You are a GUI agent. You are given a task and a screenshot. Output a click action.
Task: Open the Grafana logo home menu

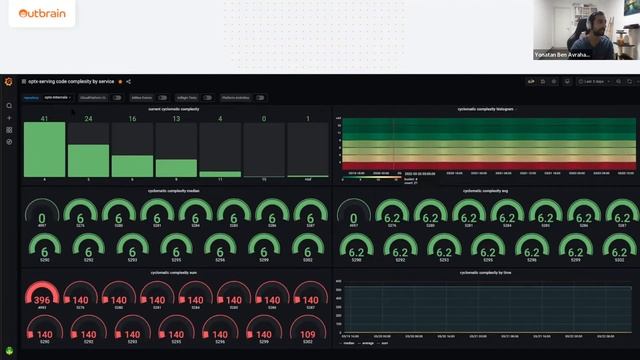(x=9, y=82)
